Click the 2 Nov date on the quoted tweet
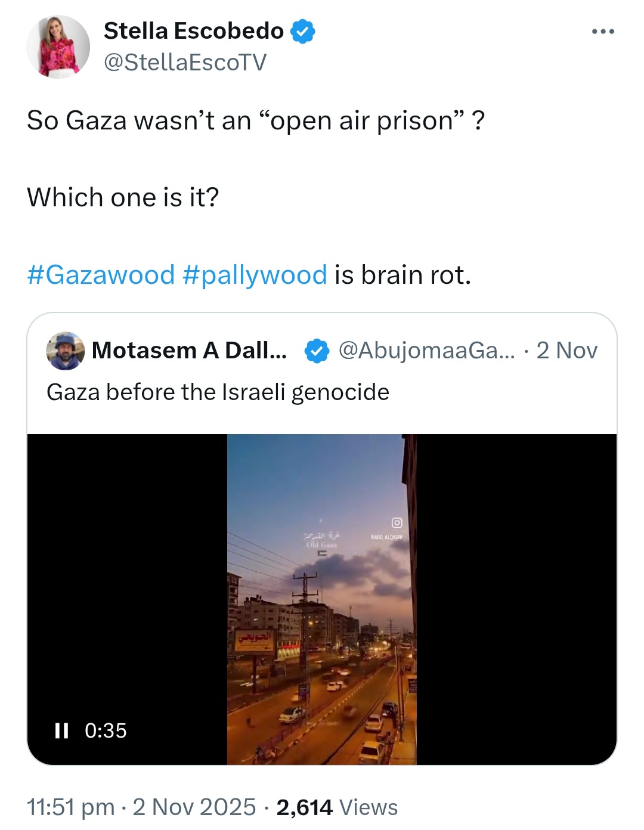644x830 pixels. (x=566, y=351)
